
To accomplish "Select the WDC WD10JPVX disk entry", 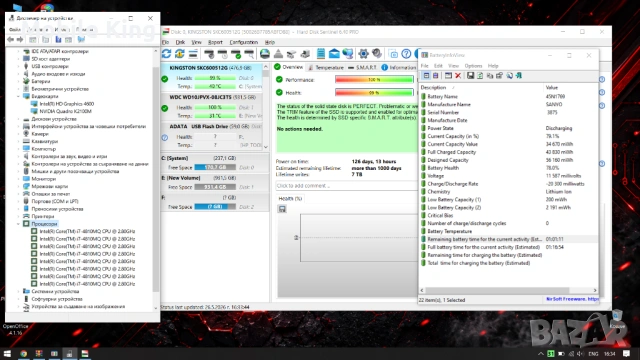I will (x=212, y=107).
